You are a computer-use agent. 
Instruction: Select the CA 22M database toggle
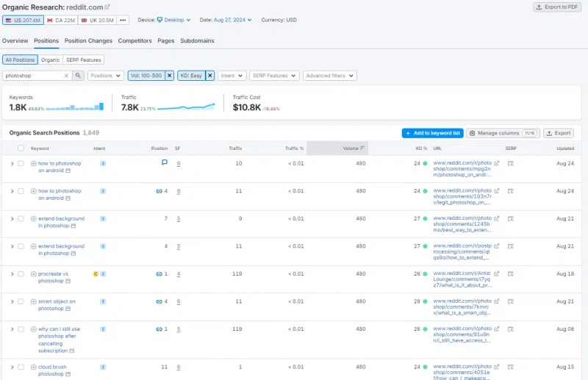point(61,20)
